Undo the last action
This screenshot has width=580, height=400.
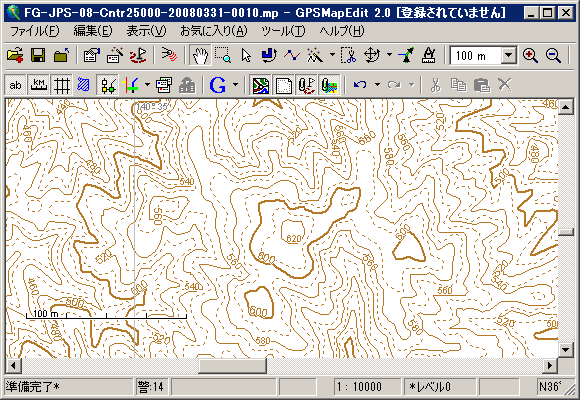tap(360, 85)
